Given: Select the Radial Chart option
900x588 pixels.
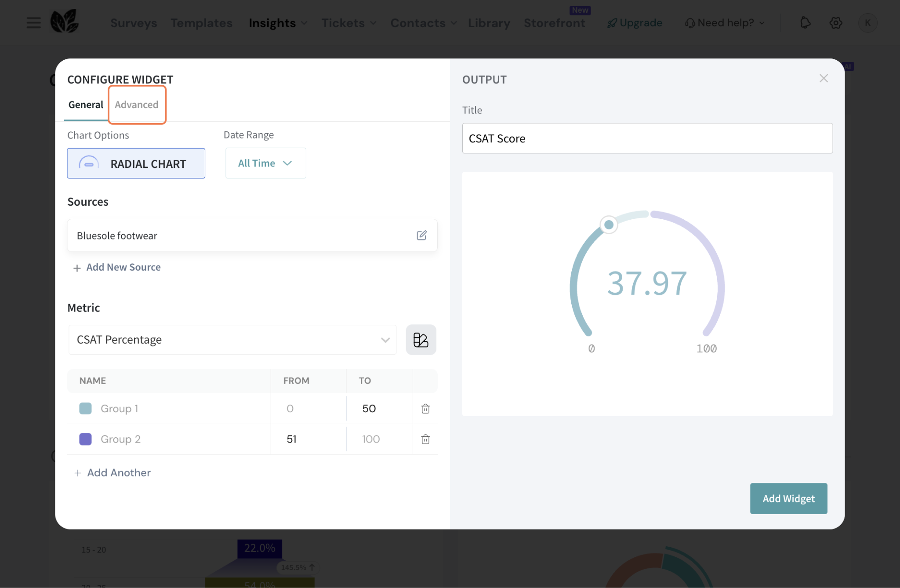Looking at the screenshot, I should (136, 163).
